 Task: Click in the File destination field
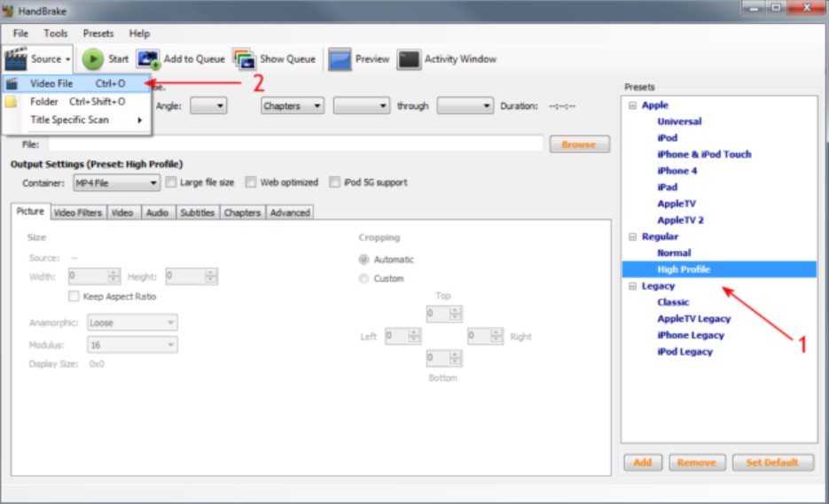pos(296,144)
